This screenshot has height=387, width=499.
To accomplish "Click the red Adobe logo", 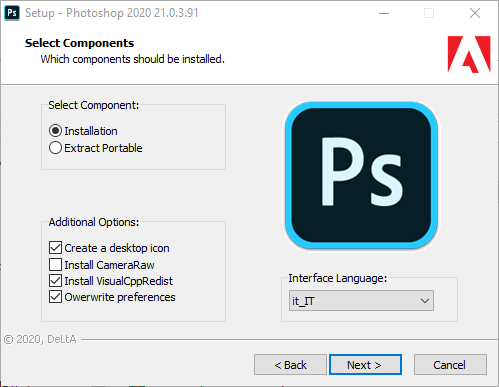I will click(x=469, y=54).
